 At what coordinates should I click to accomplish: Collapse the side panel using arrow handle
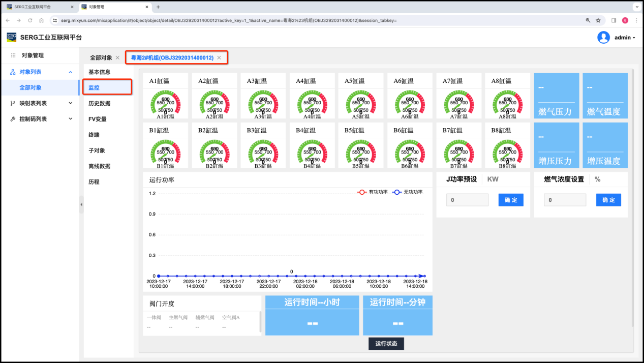tap(81, 204)
